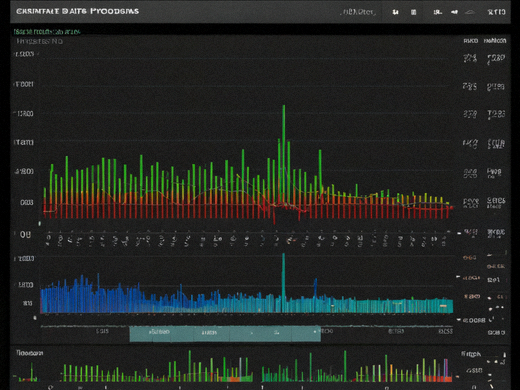
Task: Click the tall teal spike in volume chart
Action: coord(283,282)
